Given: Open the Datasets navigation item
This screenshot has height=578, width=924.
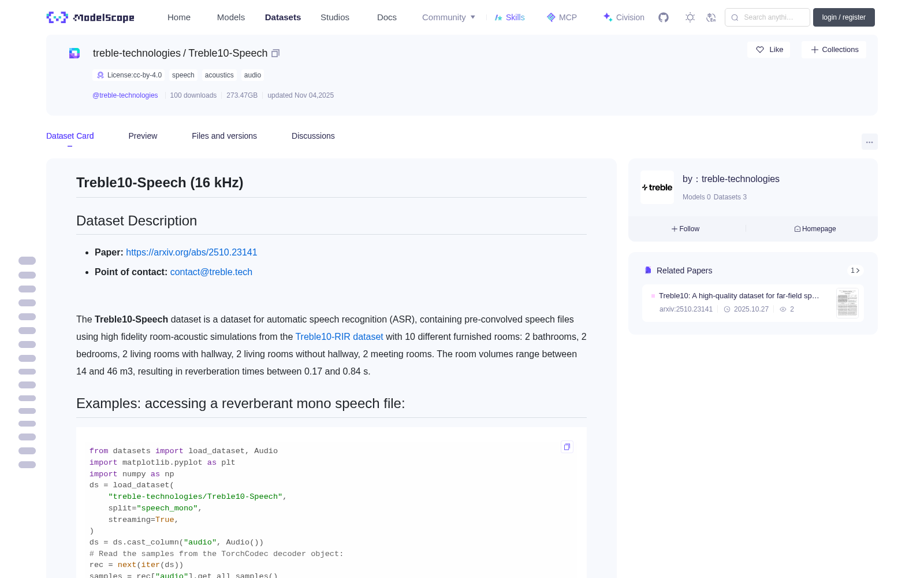Looking at the screenshot, I should (283, 17).
